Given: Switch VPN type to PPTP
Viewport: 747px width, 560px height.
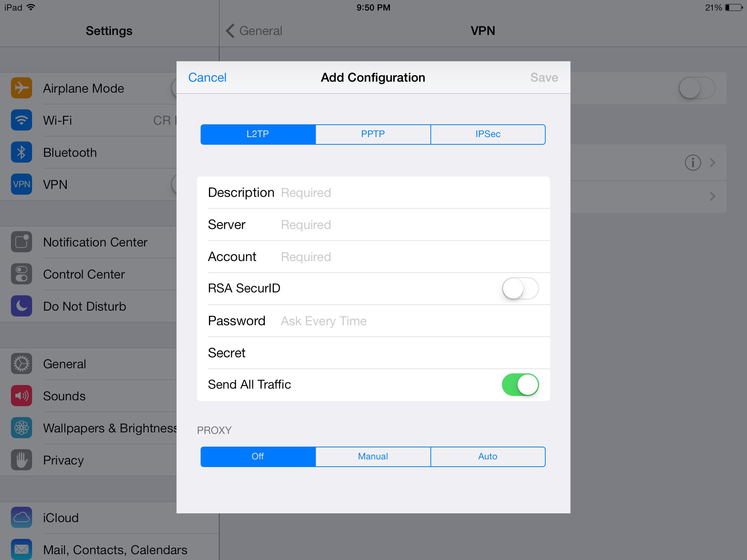Looking at the screenshot, I should point(373,134).
